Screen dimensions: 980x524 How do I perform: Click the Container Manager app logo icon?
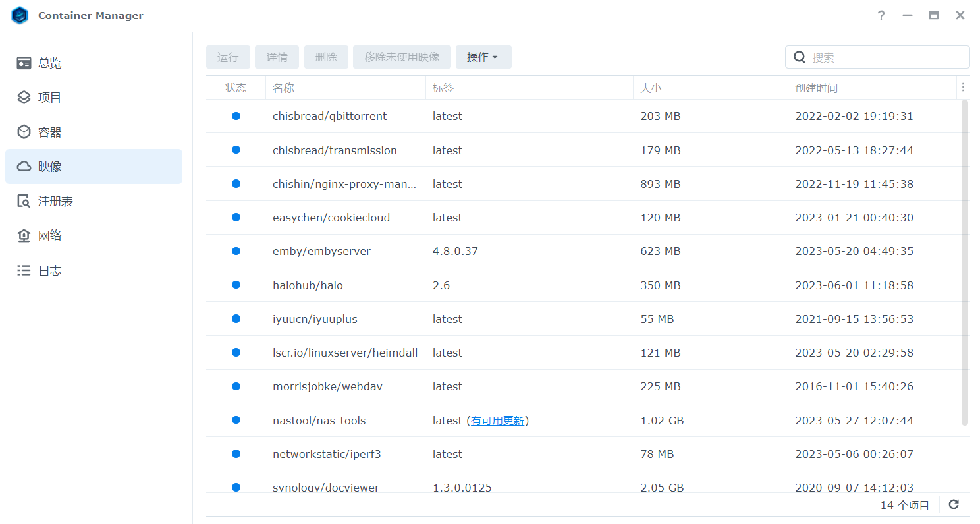pos(20,15)
